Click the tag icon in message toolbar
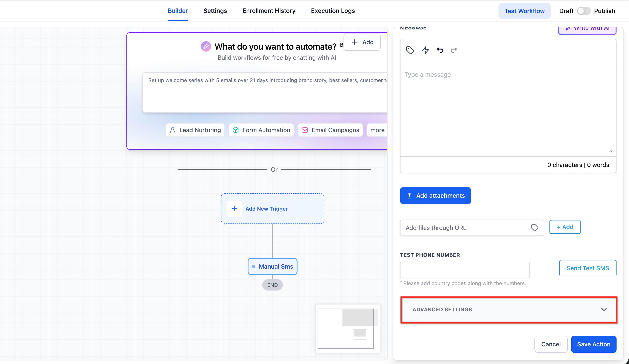629x364 pixels. click(x=410, y=50)
